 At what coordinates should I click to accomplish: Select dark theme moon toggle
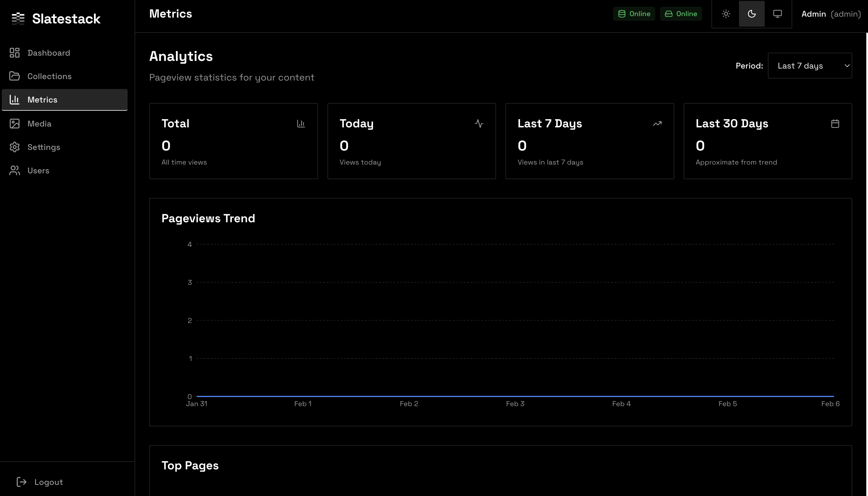(752, 14)
